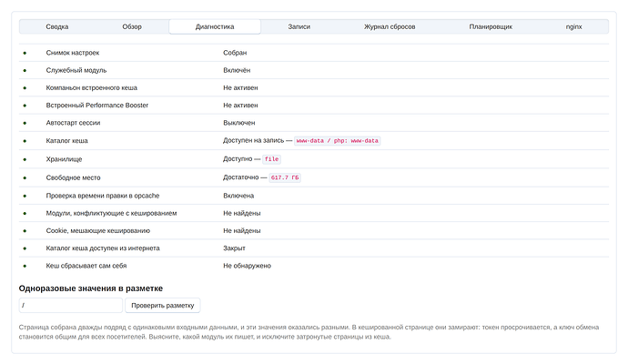
Task: Click the status dot beside Служебный модуль
Action: pos(25,70)
